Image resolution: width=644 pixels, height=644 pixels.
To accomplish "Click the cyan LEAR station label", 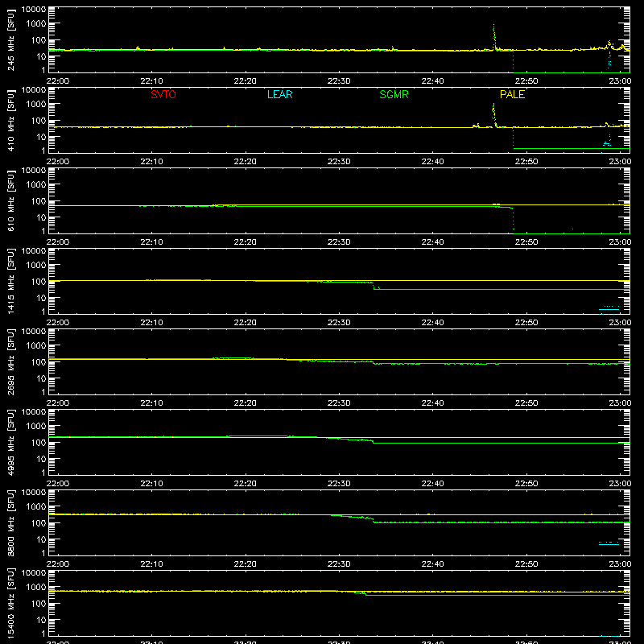I will pos(279,94).
